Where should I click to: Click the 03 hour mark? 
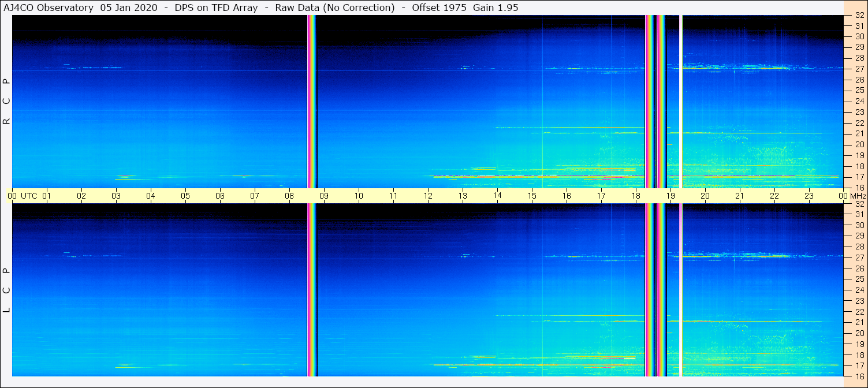click(x=116, y=196)
